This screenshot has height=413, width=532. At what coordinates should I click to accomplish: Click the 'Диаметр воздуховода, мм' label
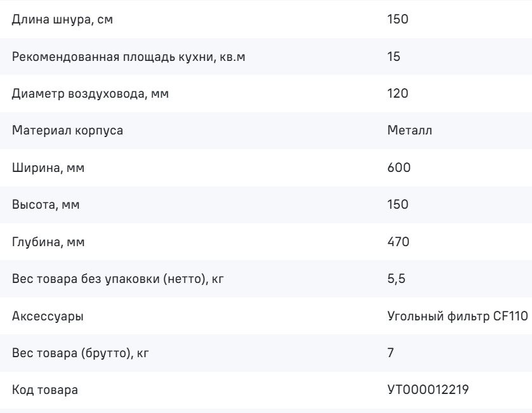90,94
